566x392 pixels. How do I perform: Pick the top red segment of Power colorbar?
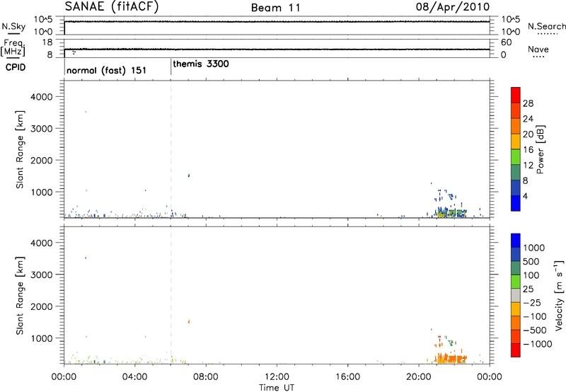click(x=516, y=95)
